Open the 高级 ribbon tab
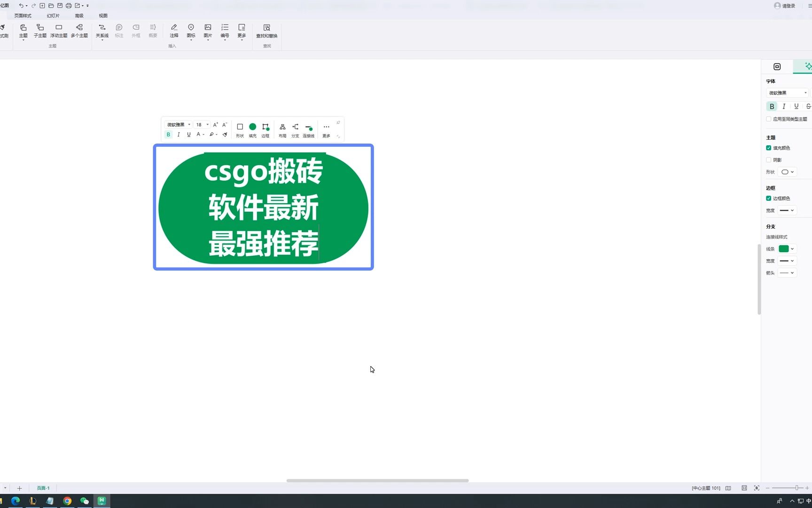This screenshot has width=812, height=508. click(x=79, y=16)
